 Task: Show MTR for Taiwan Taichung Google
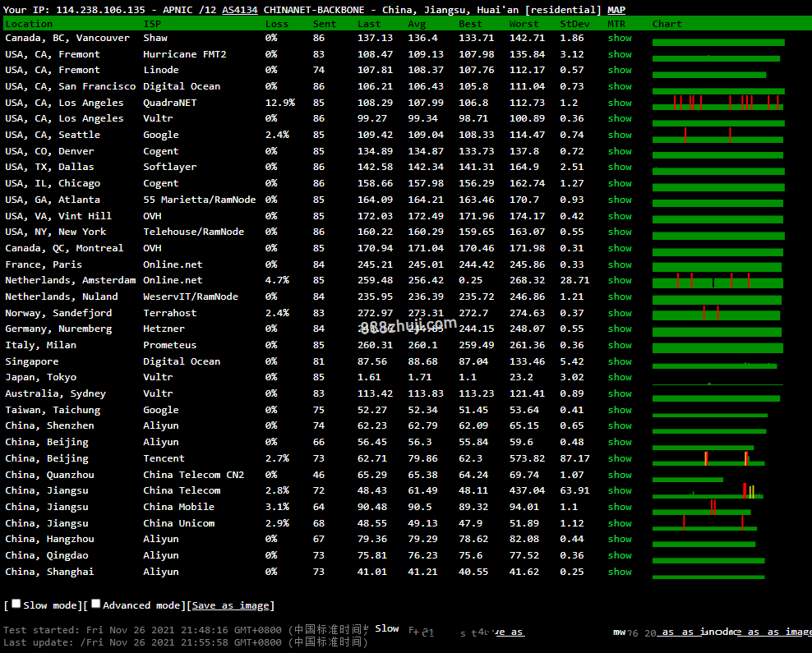pyautogui.click(x=620, y=411)
